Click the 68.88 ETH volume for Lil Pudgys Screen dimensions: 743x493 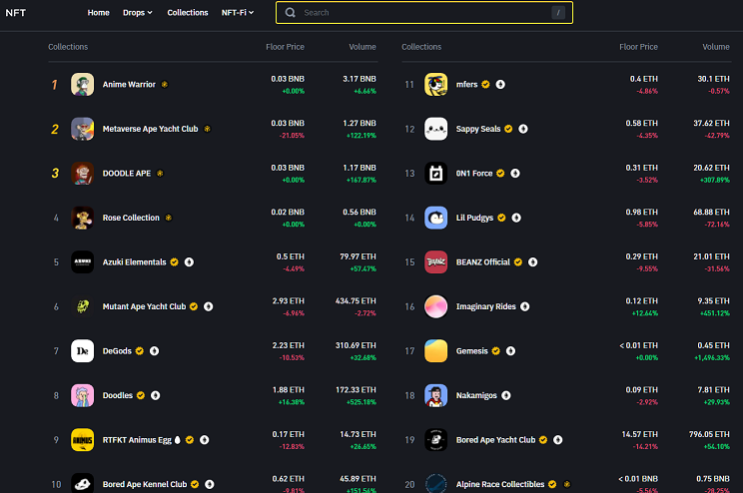point(711,212)
